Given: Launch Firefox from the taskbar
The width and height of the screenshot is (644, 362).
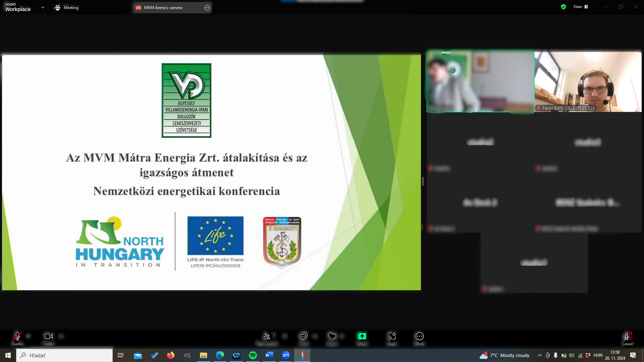Looking at the screenshot, I should pyautogui.click(x=171, y=355).
